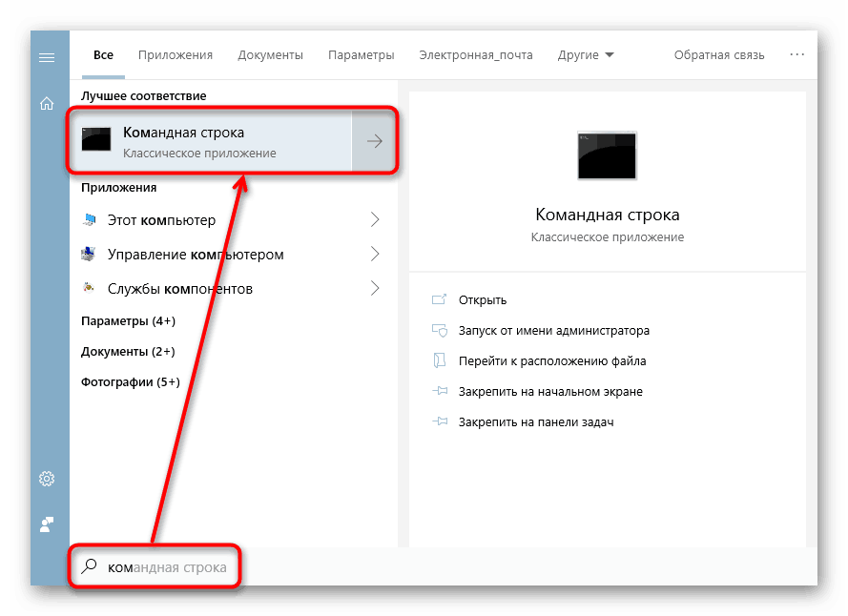This screenshot has width=848, height=616.
Task: Expand Службы компонентов chevron
Action: tap(375, 288)
